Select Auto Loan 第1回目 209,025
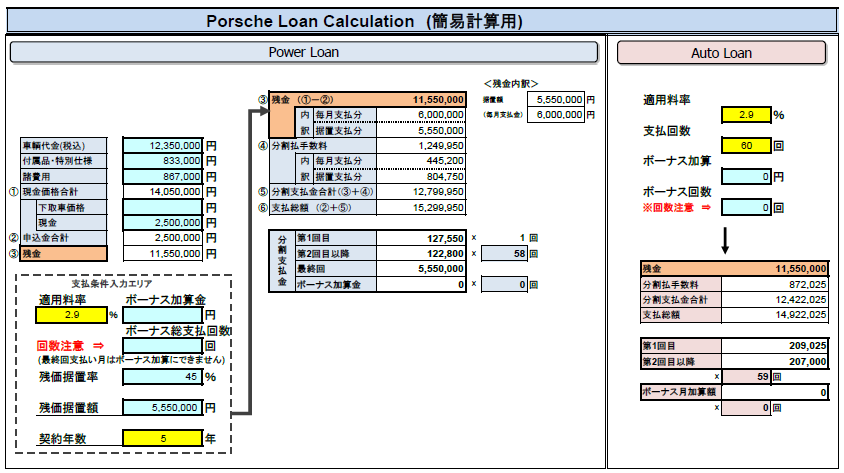 775,345
